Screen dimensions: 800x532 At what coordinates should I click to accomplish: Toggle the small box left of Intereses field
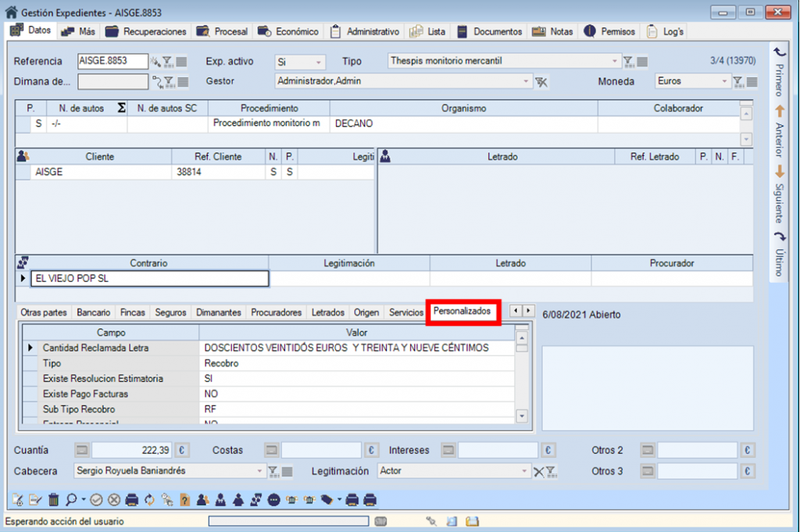[x=448, y=451]
